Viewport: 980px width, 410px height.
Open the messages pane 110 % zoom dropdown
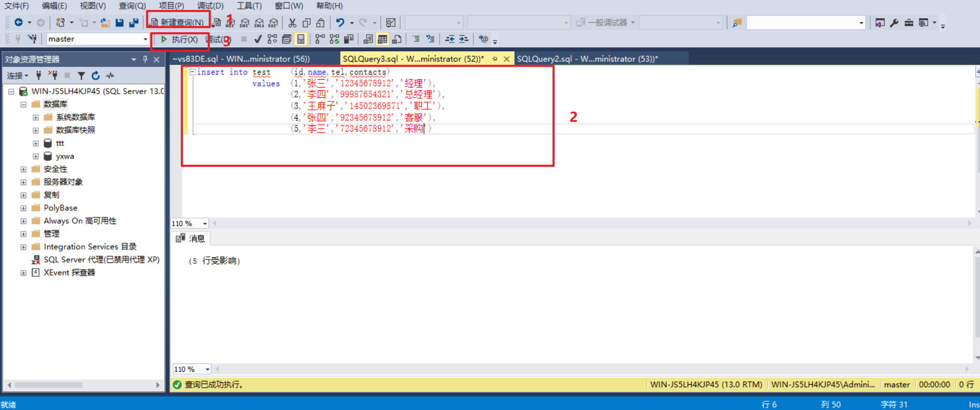[207, 369]
